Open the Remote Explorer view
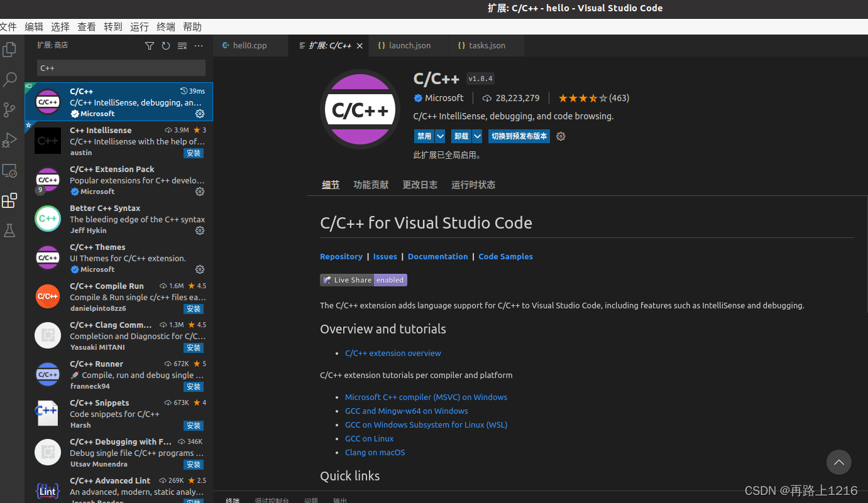Viewport: 868px width, 503px height. coord(9,170)
